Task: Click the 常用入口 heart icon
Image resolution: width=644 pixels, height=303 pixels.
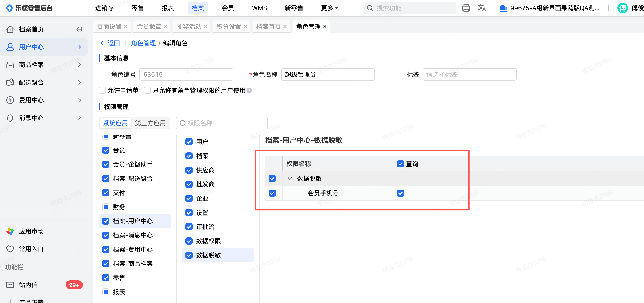Action: click(x=10, y=249)
